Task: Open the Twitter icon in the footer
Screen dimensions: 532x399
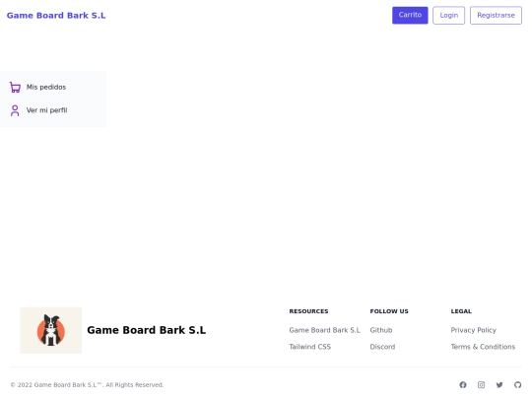Action: (499, 385)
